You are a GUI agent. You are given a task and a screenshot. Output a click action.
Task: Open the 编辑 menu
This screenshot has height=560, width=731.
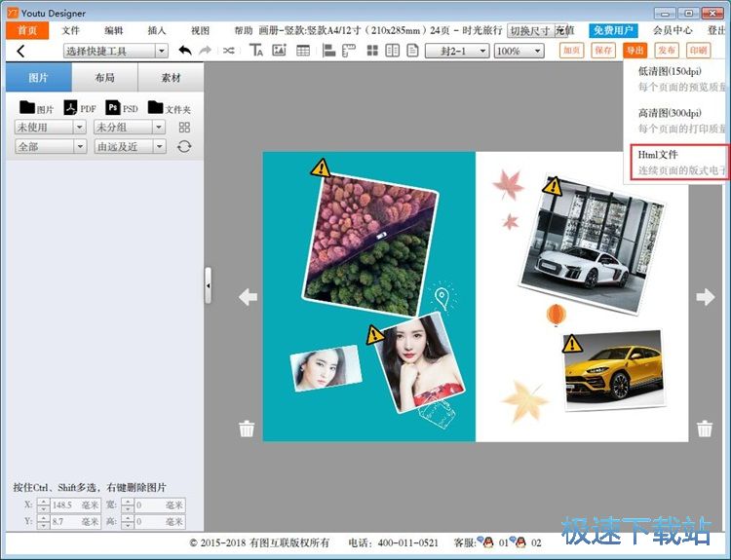[114, 31]
